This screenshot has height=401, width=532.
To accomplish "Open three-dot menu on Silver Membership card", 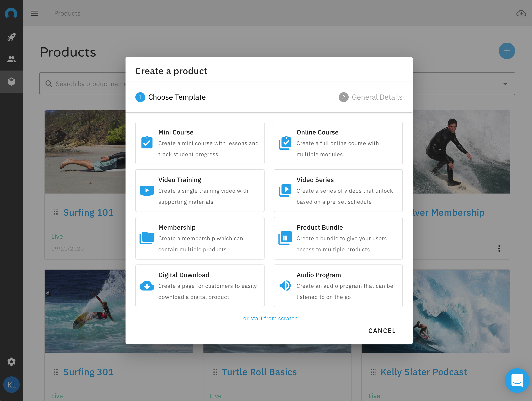I will coord(499,248).
